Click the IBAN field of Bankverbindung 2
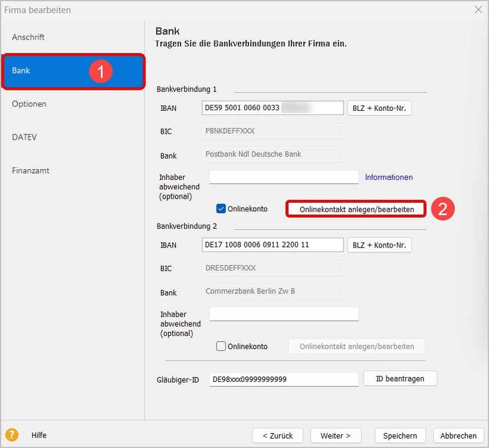Viewport: 489px width, 448px height. 273,245
